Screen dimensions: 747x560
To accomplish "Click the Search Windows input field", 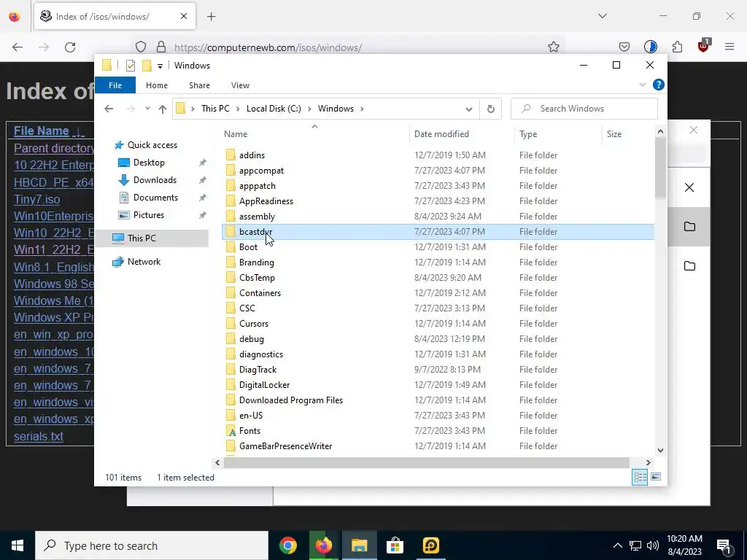I will pos(584,109).
